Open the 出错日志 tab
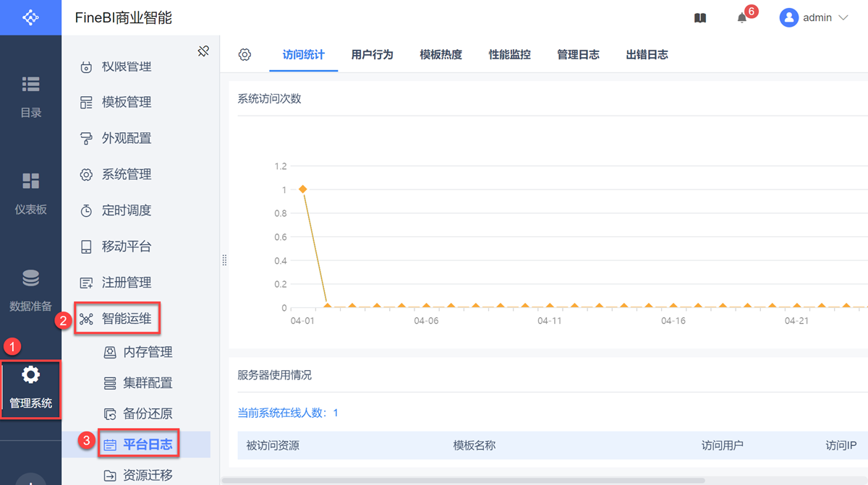The image size is (868, 485). point(647,55)
